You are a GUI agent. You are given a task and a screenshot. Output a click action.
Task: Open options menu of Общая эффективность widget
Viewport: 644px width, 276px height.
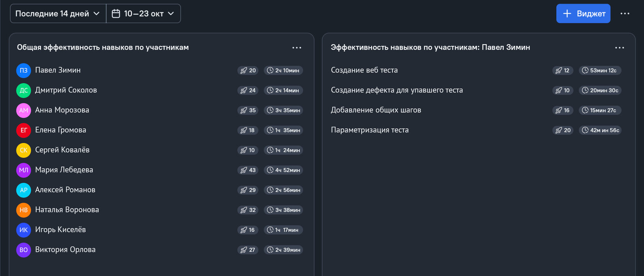(297, 48)
